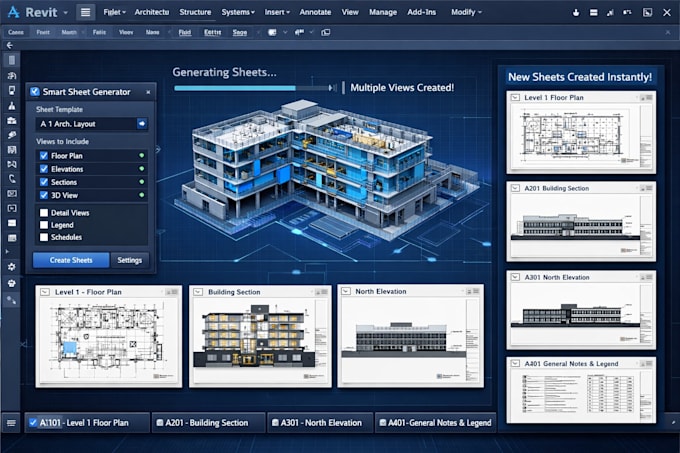Viewport: 680px width, 453px height.
Task: Open the A 1 Arch. Layout template dropdown
Action: 142,124
